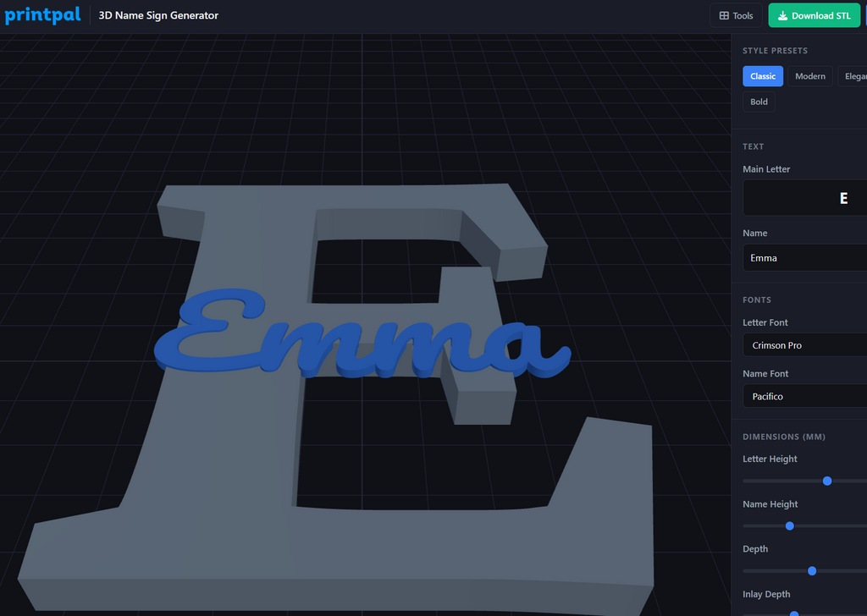Screen dimensions: 867x616
Task: Click the Letter Font label
Action: point(765,322)
